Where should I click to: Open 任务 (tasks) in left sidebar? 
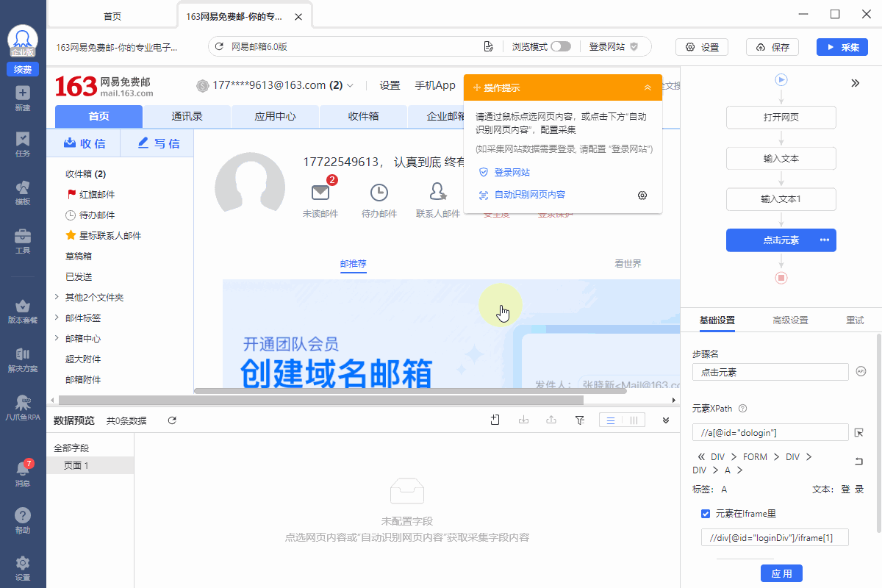(23, 139)
